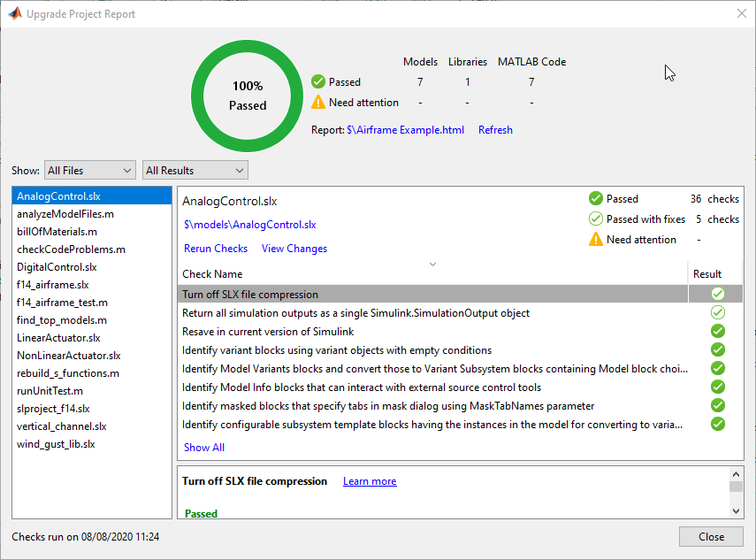Select AnalogControl.slx in file list
The image size is (756, 560).
pyautogui.click(x=92, y=196)
